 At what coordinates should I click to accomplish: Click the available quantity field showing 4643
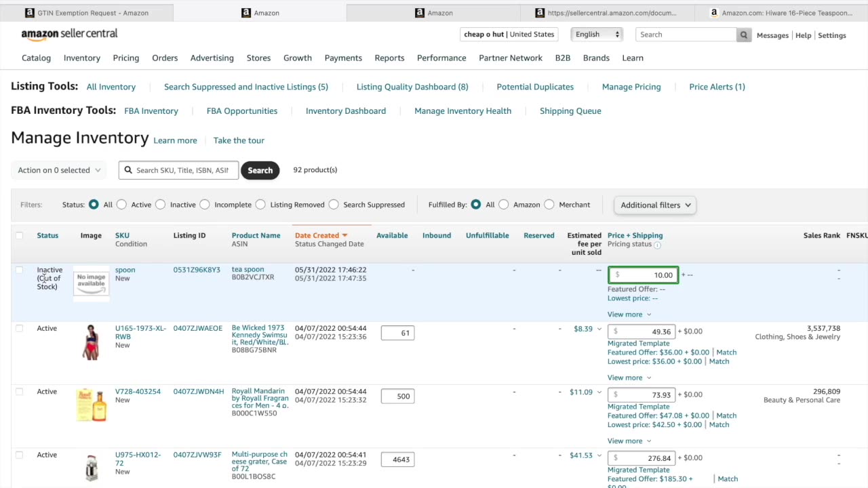(397, 460)
